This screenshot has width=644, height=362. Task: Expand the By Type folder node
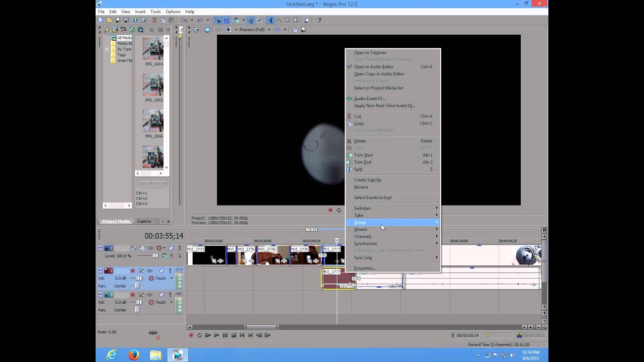click(x=107, y=49)
